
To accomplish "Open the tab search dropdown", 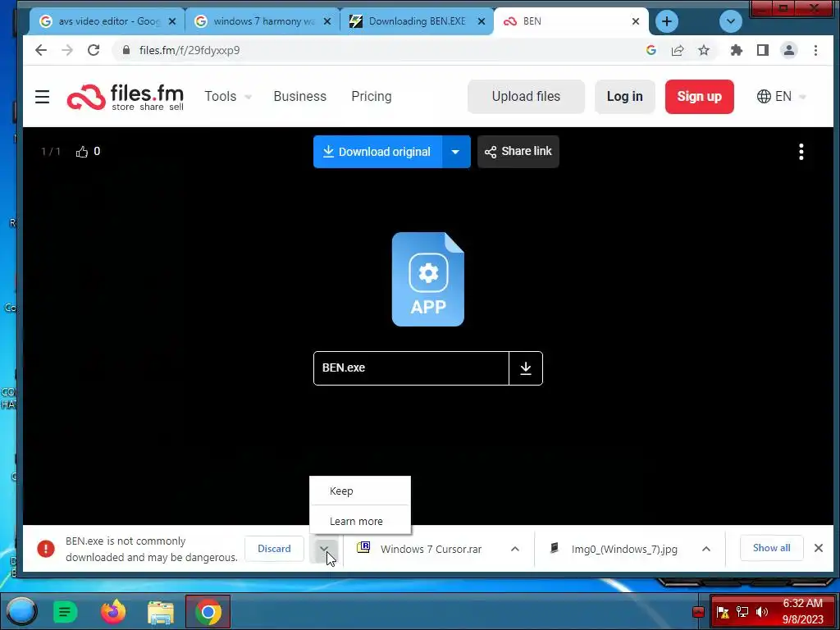I will tap(730, 21).
